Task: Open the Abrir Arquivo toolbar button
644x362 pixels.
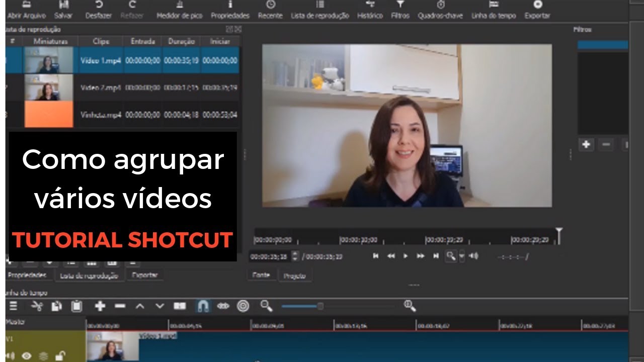Action: 26,10
